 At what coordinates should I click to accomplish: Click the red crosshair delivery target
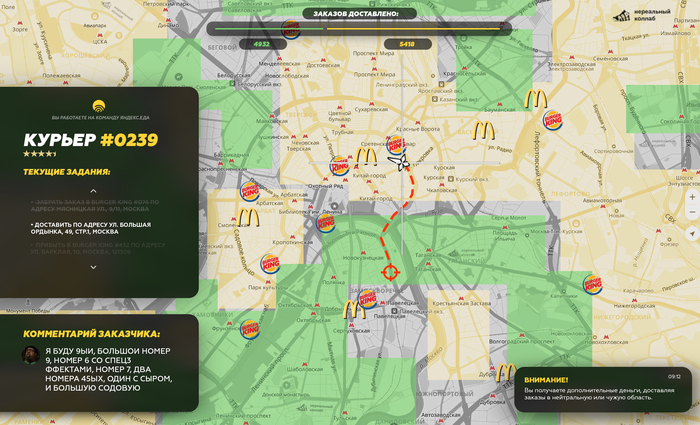pyautogui.click(x=390, y=272)
